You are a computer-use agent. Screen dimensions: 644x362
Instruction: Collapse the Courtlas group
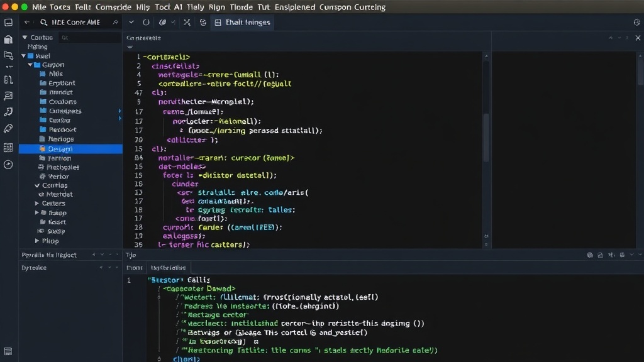pyautogui.click(x=37, y=185)
